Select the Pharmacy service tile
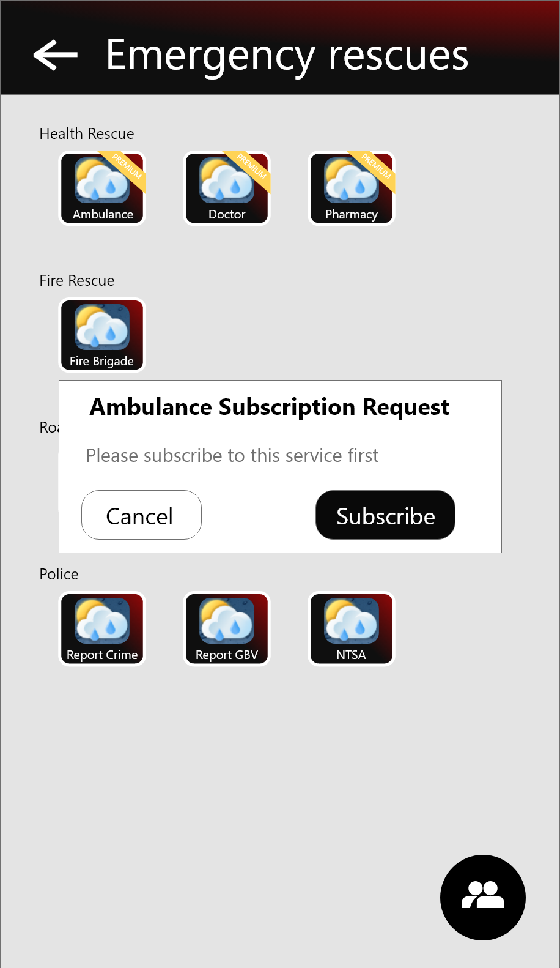560x968 pixels. tap(352, 188)
